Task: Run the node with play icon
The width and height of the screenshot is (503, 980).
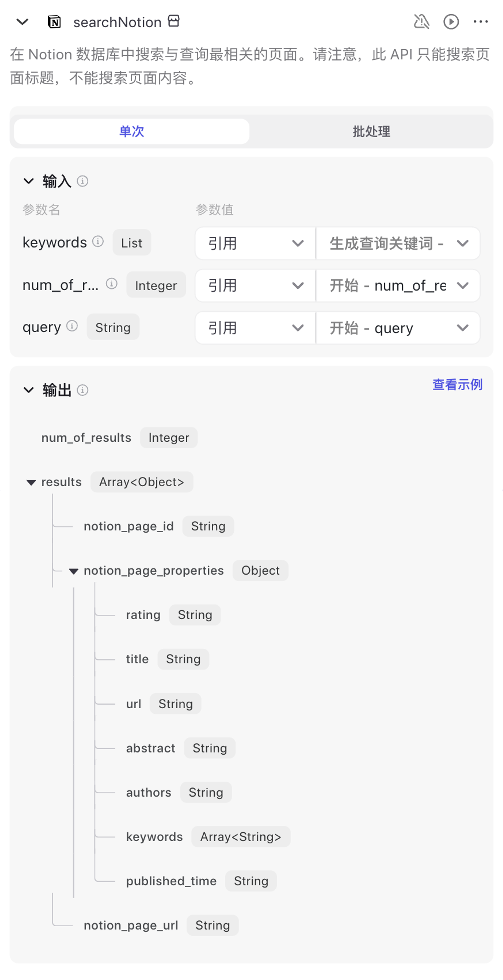Action: 451,22
